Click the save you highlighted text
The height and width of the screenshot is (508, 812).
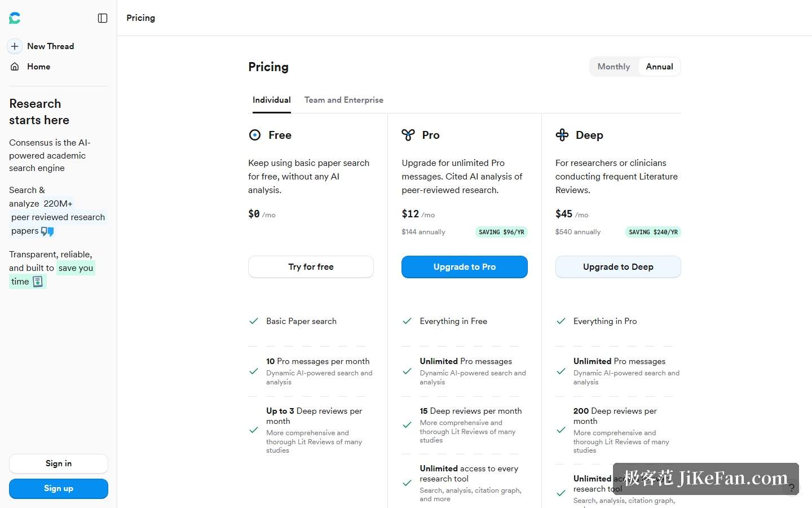[x=76, y=268]
